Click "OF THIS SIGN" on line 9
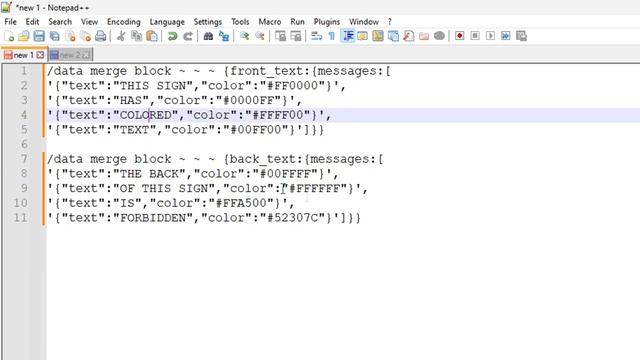This screenshot has width=640, height=360. (164, 189)
